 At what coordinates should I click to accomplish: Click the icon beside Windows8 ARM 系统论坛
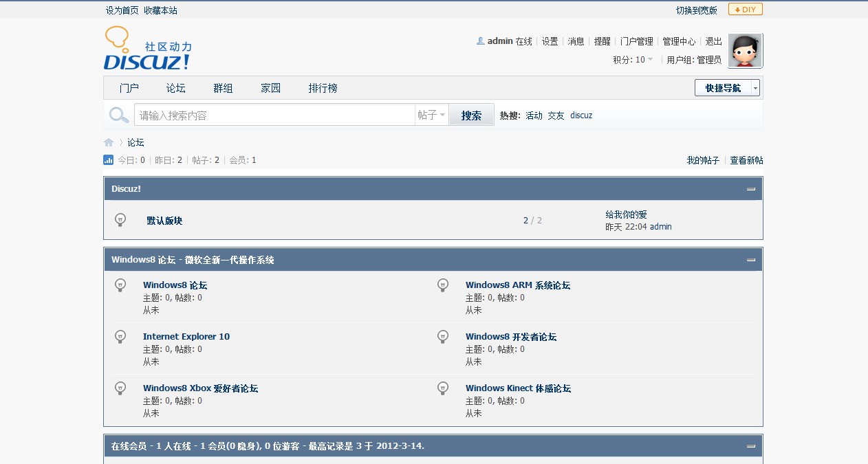[443, 285]
